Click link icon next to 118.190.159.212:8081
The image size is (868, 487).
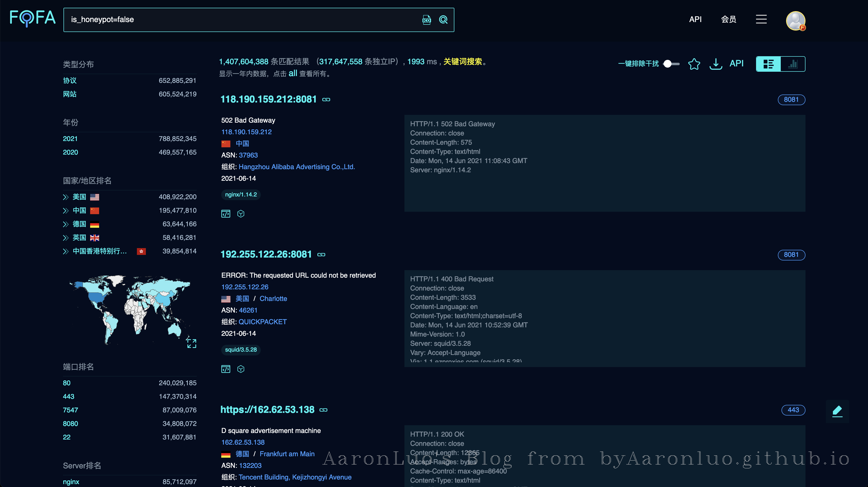[x=326, y=99]
